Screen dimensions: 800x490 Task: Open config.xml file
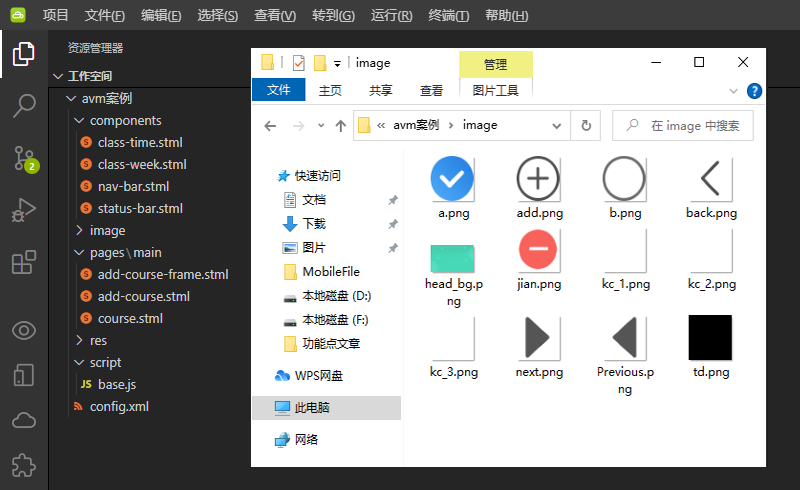(x=119, y=406)
